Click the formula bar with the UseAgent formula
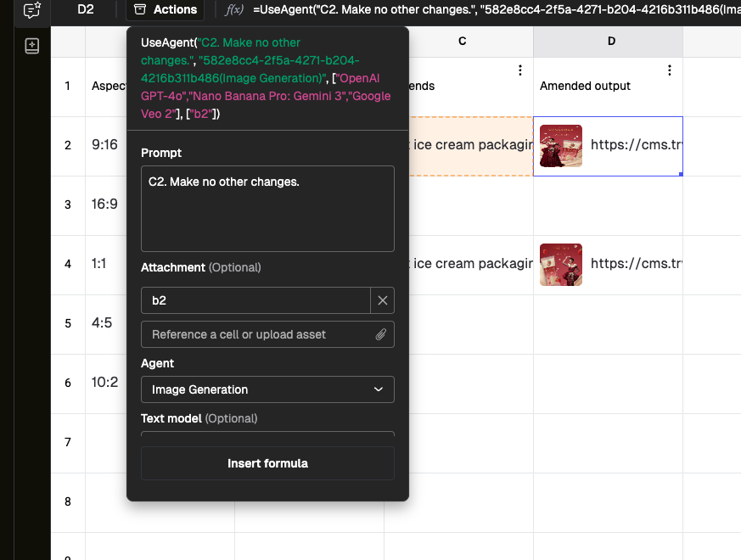The height and width of the screenshot is (560, 741). [x=492, y=10]
